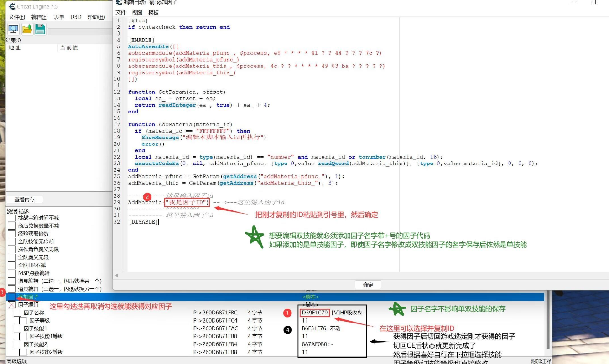This screenshot has height=364, width=609.
Task: Open the D3D menu
Action: pos(76,17)
